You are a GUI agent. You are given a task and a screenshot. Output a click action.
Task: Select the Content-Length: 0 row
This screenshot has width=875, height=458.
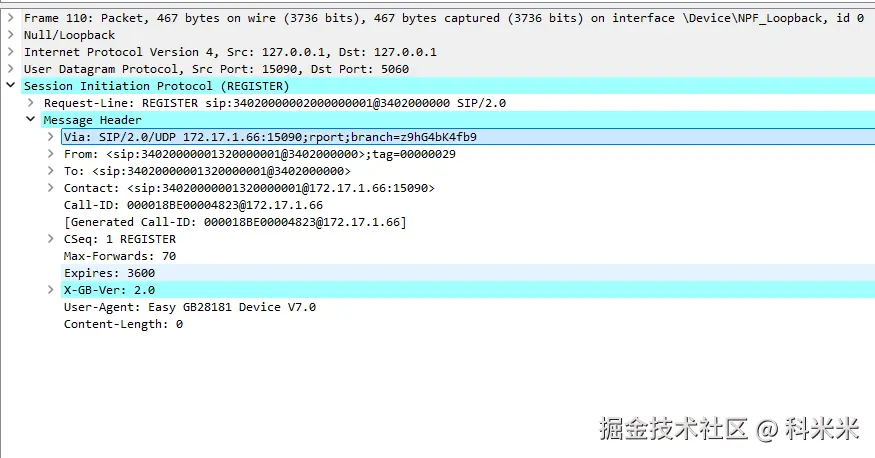[468, 324]
